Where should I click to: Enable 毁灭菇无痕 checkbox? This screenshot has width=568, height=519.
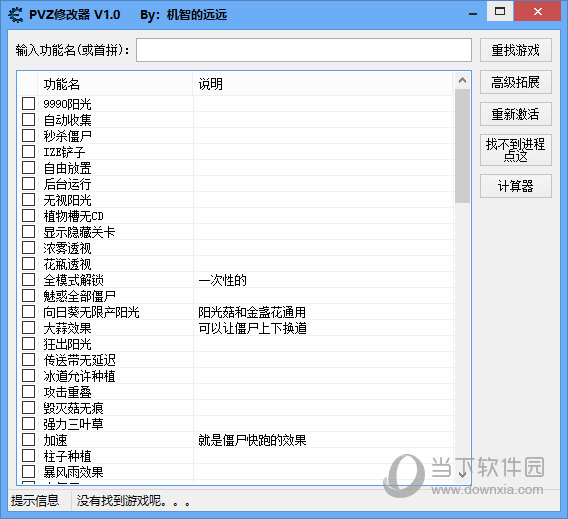click(28, 408)
